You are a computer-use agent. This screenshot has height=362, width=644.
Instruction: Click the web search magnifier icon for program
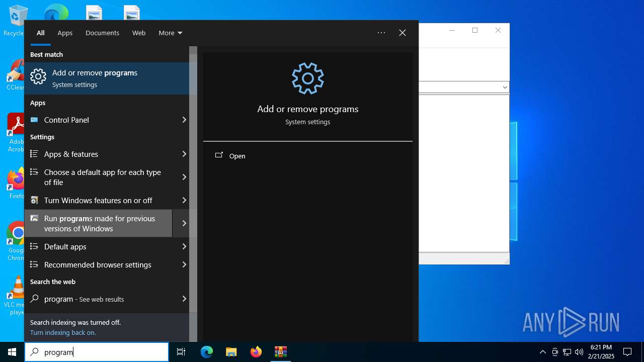34,299
